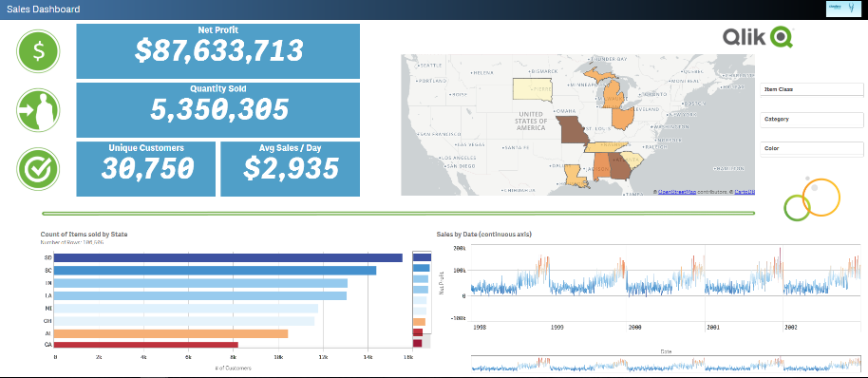Click the 2002 label on the date axis
This screenshot has width=868, height=378.
click(x=790, y=328)
